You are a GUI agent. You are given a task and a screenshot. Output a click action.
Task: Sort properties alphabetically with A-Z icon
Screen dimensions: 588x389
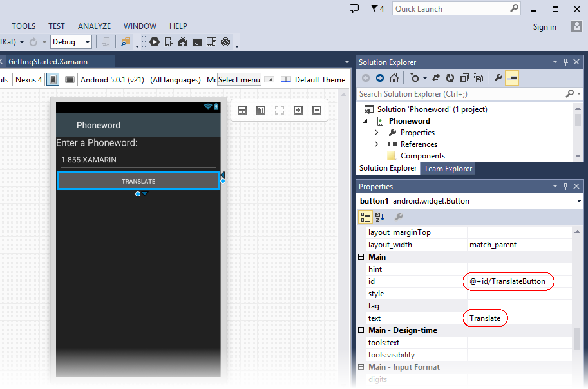(380, 217)
